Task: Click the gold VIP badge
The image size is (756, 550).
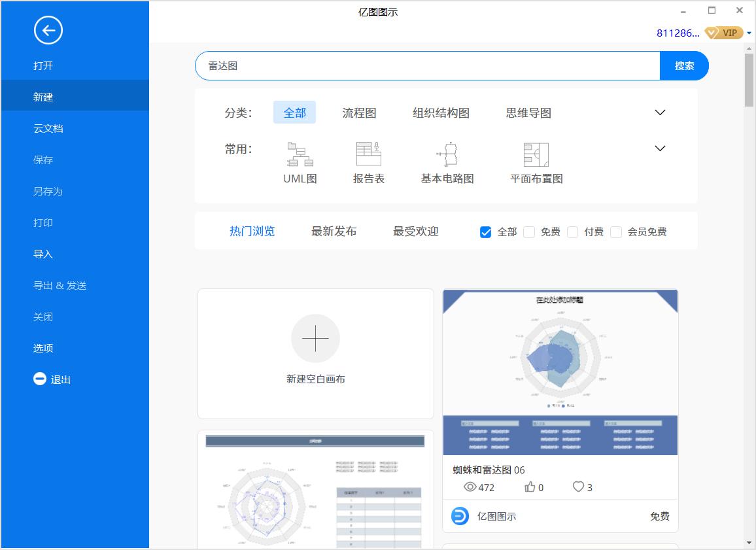Action: [x=723, y=32]
